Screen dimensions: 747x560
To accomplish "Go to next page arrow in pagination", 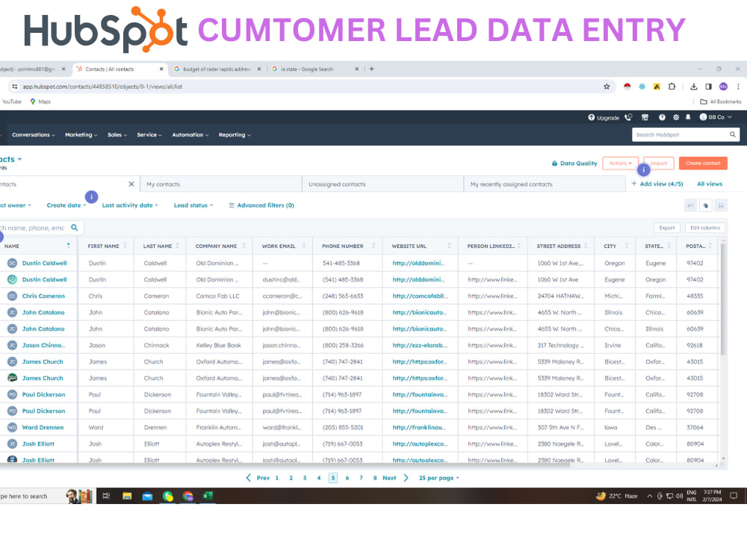I will point(406,478).
